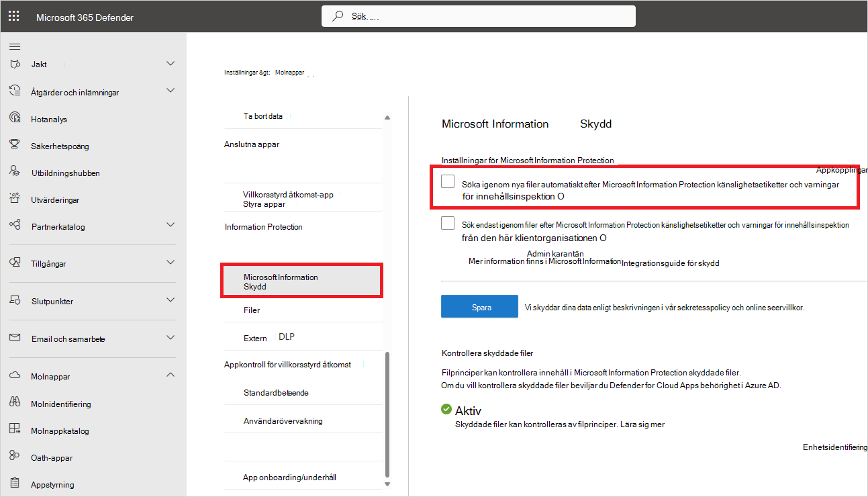Click the Inställningar breadcrumb
The image size is (868, 497).
(x=246, y=71)
